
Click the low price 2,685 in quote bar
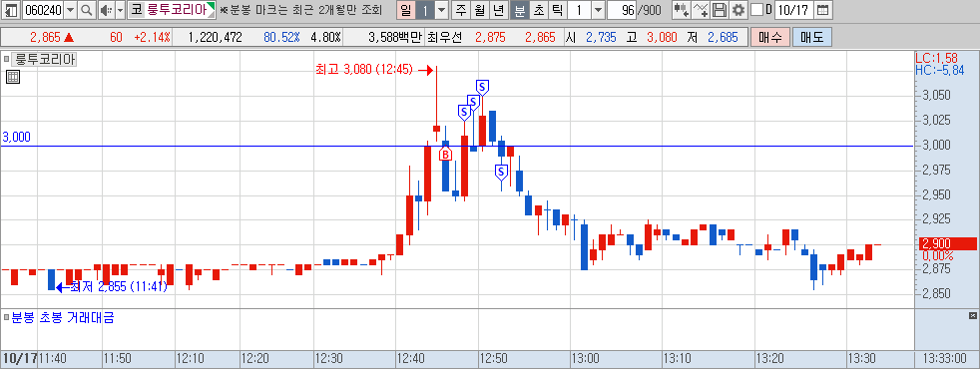723,38
